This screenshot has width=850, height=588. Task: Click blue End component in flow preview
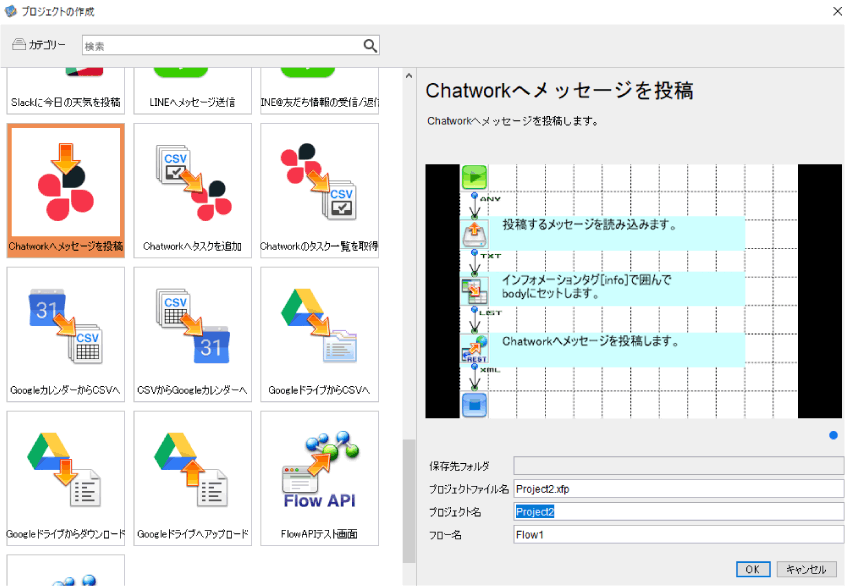pos(474,405)
